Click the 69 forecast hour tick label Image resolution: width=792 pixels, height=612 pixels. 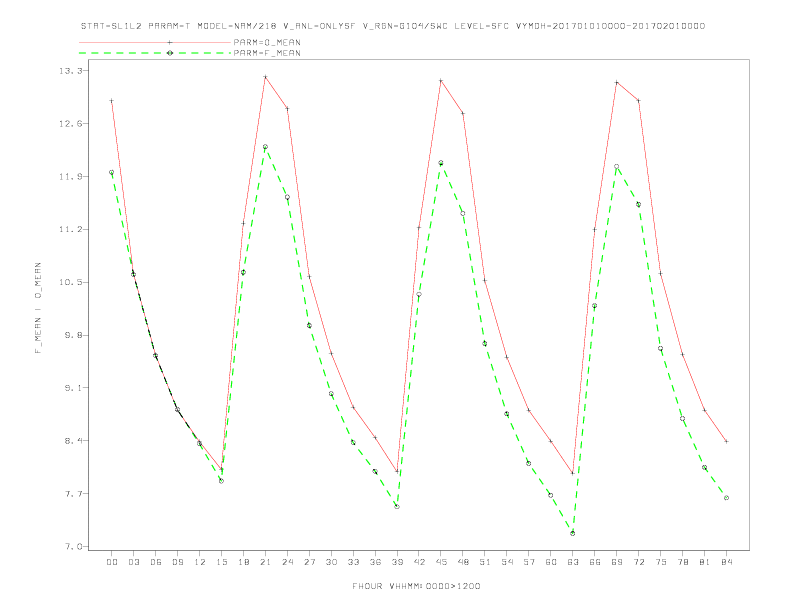point(617,562)
